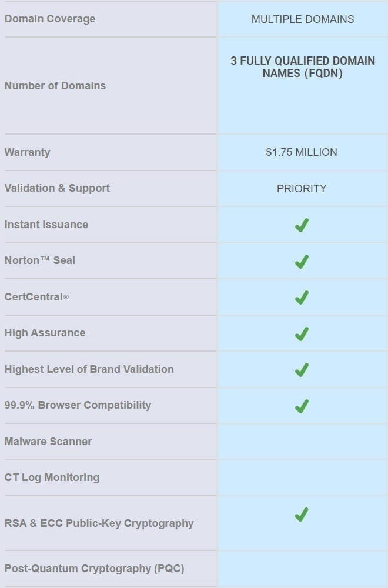Select the Domain Coverage row label
Screen dimensions: 388x588
50,19
